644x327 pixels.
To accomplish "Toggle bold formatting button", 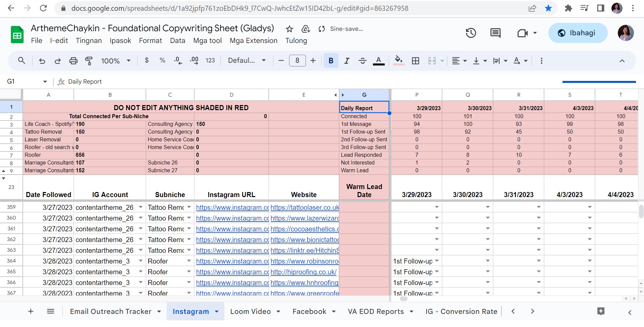I will [x=331, y=61].
